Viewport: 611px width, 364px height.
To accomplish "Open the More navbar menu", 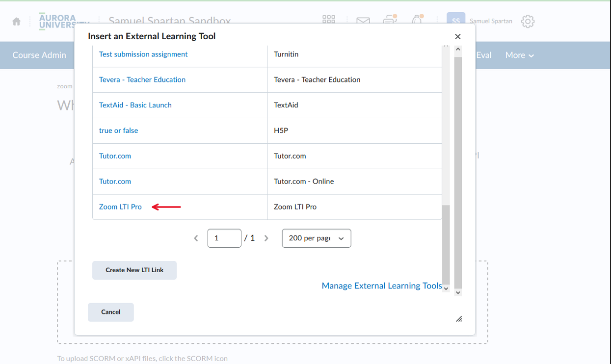I will 520,55.
